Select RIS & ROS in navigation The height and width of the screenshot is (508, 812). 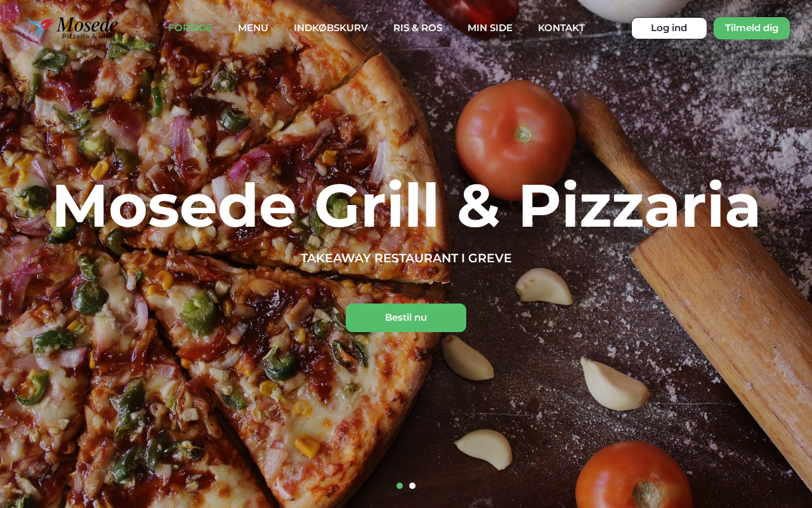point(417,28)
